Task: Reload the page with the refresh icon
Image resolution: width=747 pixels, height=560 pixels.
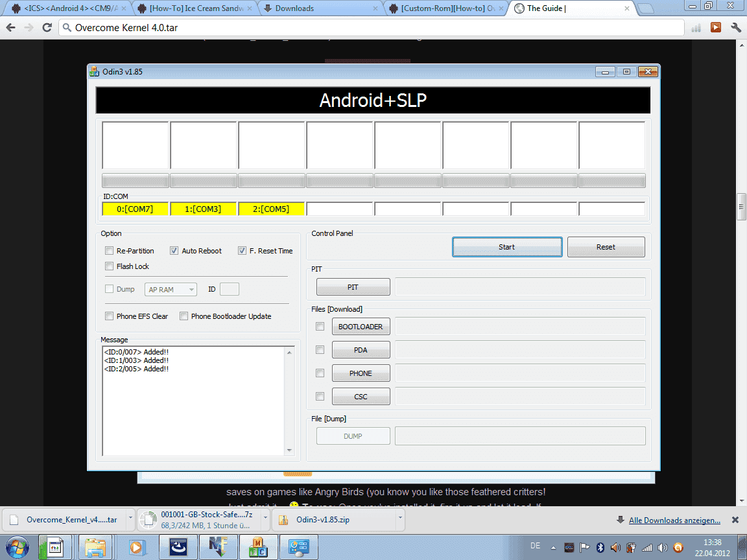Action: (47, 28)
